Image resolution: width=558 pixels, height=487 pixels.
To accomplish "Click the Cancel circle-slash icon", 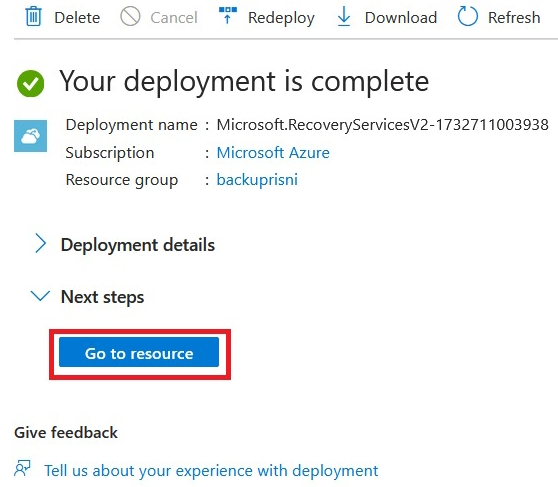I will pos(130,16).
